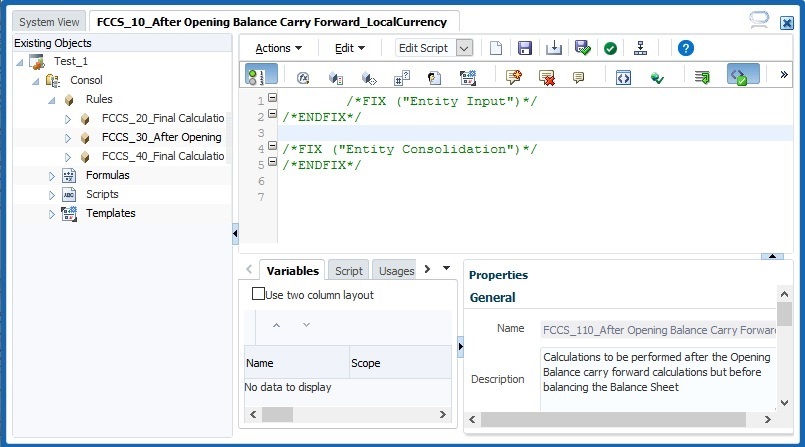Collapse the Test_1 tree node
This screenshot has height=447, width=805.
pos(20,62)
